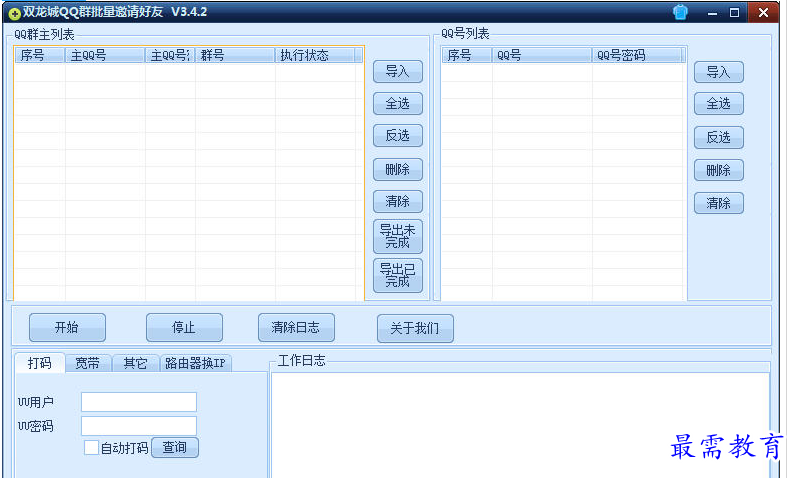Delete entries from QQ群主列表 with 删除
The height and width of the screenshot is (478, 792).
[x=398, y=169]
